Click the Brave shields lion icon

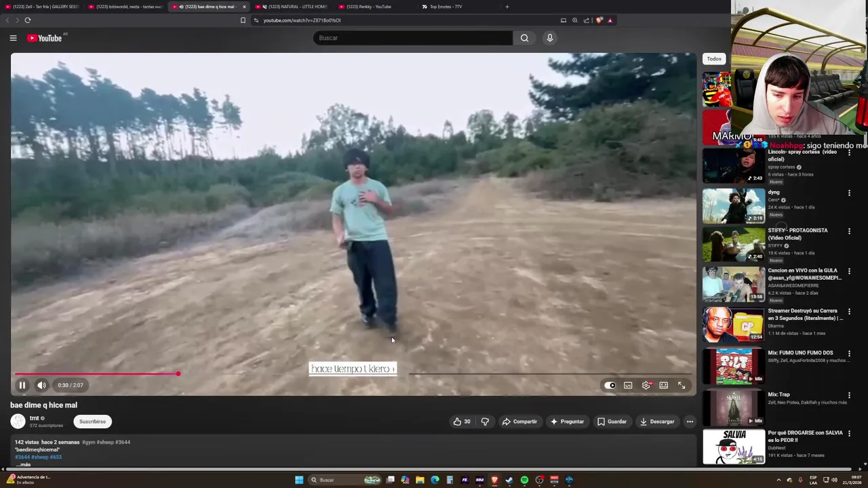tap(599, 20)
